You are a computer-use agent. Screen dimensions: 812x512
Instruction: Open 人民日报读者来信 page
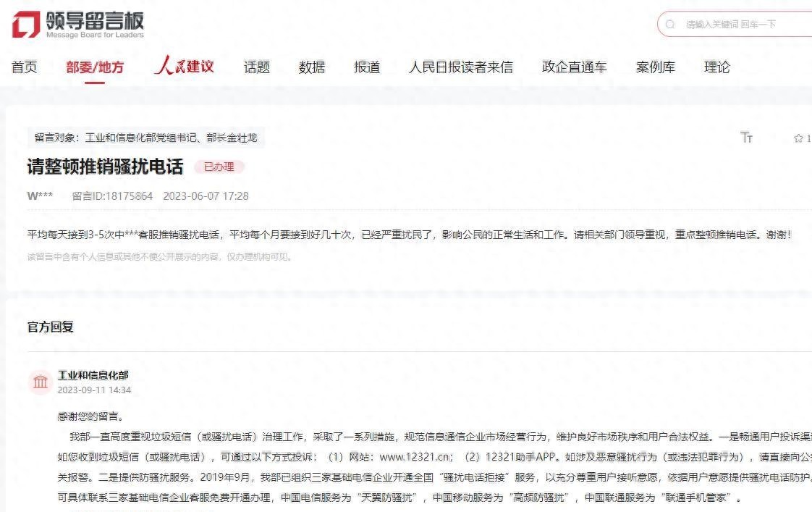click(x=460, y=67)
